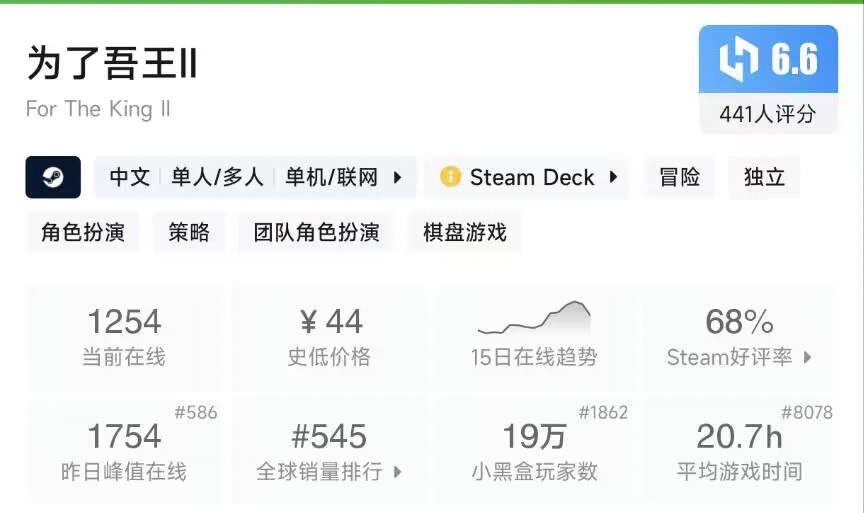Select the 独立 genre tag

click(764, 178)
